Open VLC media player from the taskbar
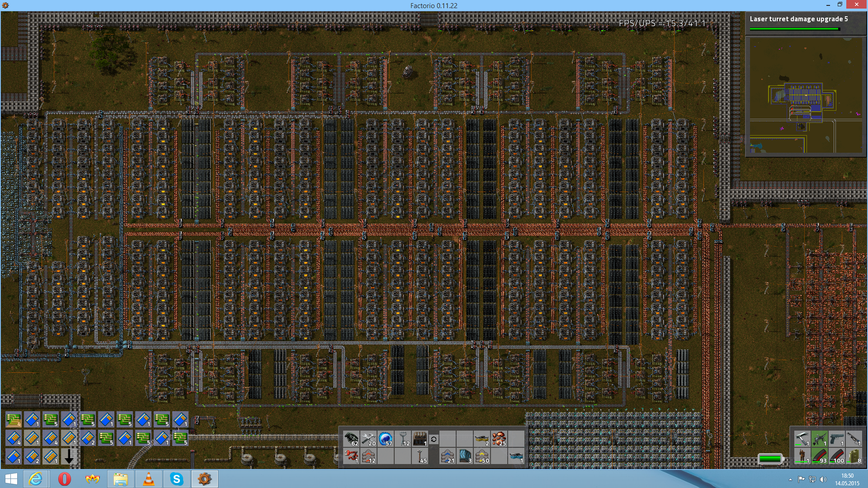This screenshot has height=488, width=868. click(x=149, y=479)
